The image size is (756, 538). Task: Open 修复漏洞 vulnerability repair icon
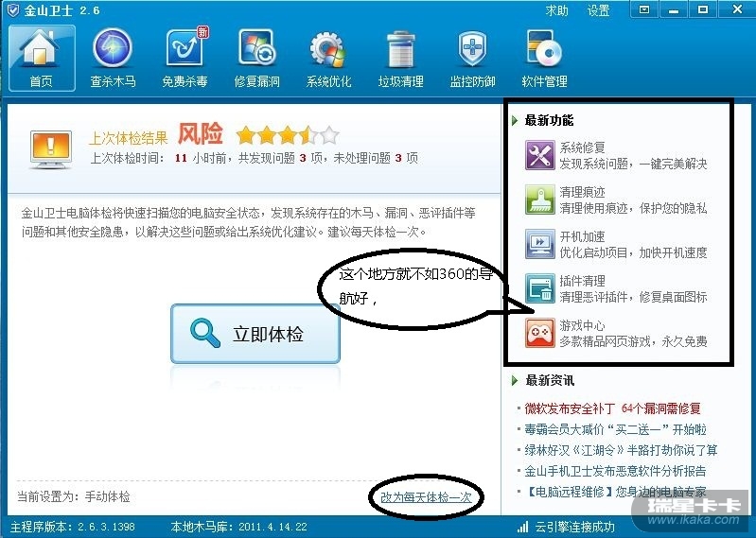point(257,48)
